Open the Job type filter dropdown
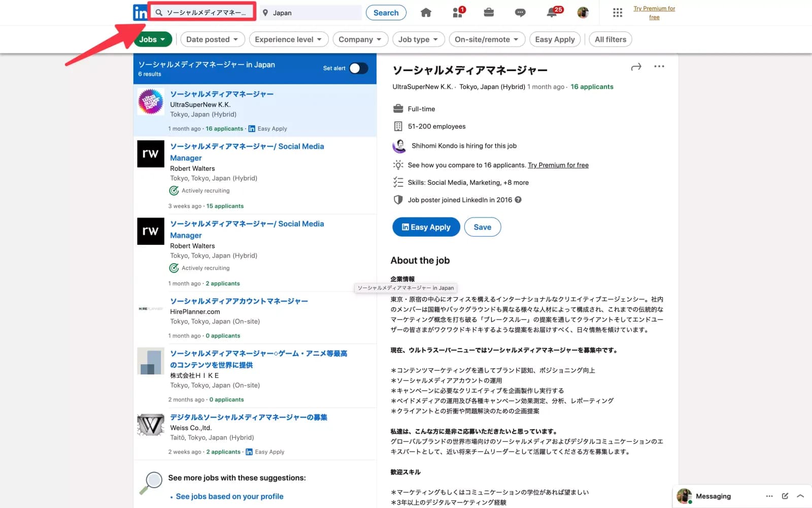812x508 pixels. tap(418, 39)
